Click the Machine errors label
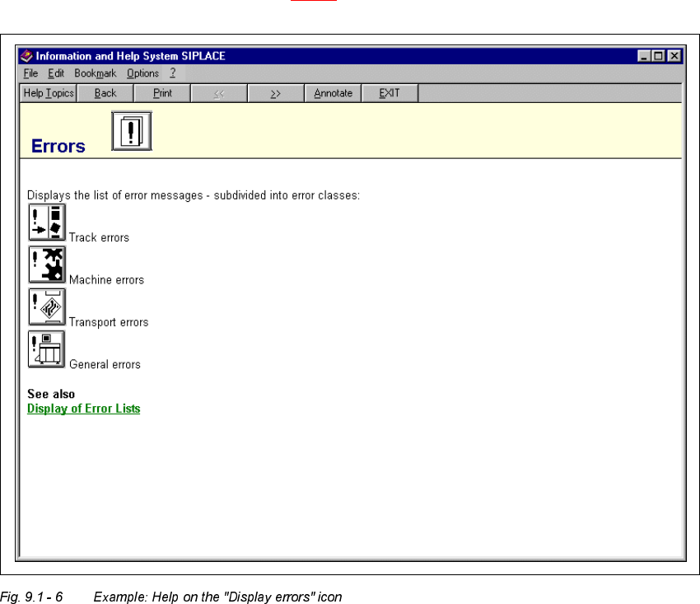This screenshot has height=604, width=700. pyautogui.click(x=107, y=280)
